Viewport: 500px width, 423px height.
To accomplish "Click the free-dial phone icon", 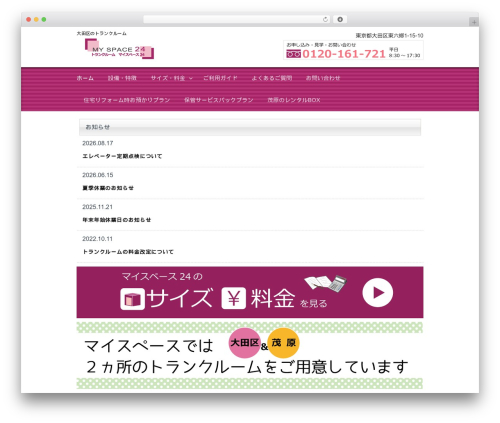I will [x=293, y=54].
